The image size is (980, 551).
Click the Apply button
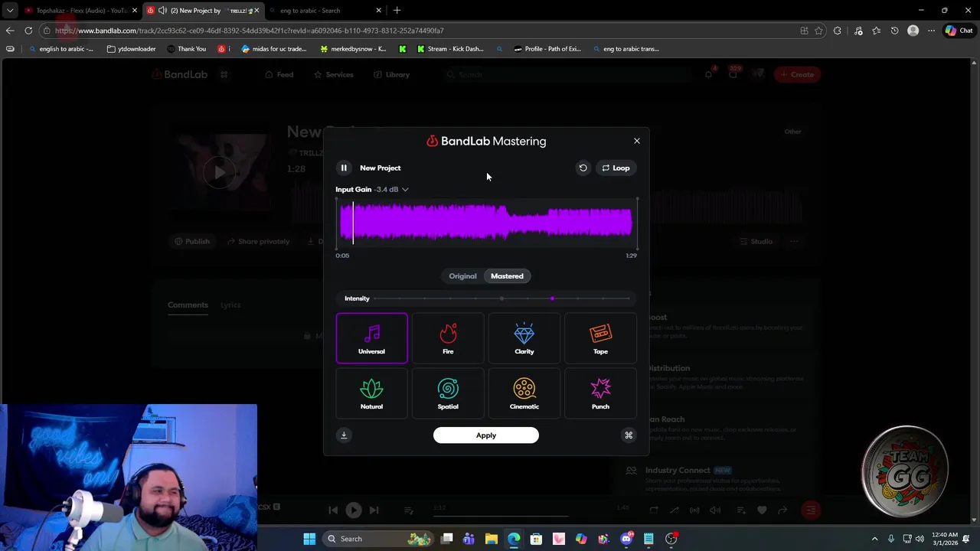(486, 435)
